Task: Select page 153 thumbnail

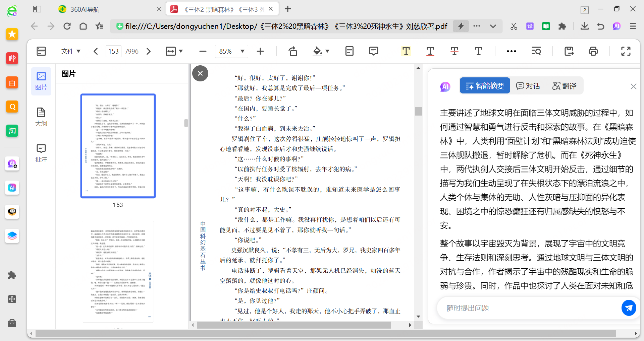Action: pos(118,146)
